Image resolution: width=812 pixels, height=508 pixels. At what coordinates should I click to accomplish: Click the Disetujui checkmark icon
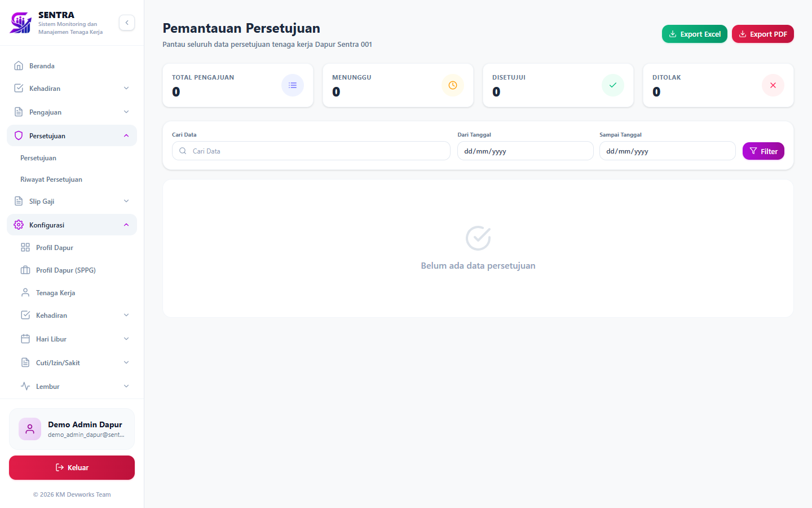(x=613, y=85)
